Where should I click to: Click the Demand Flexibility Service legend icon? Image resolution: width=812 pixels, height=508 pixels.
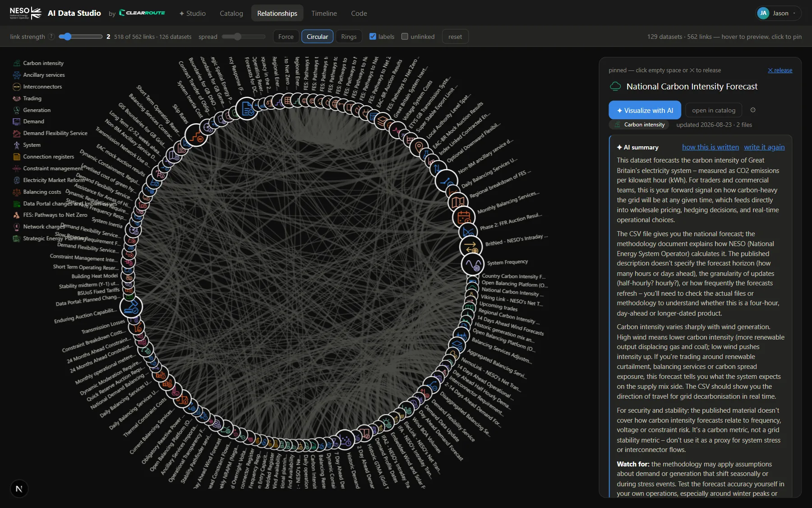pyautogui.click(x=17, y=133)
